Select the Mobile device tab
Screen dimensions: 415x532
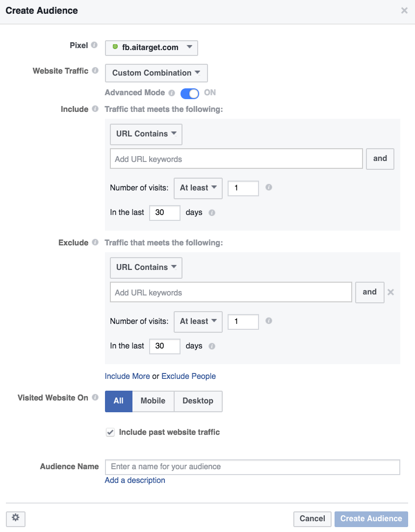(153, 401)
